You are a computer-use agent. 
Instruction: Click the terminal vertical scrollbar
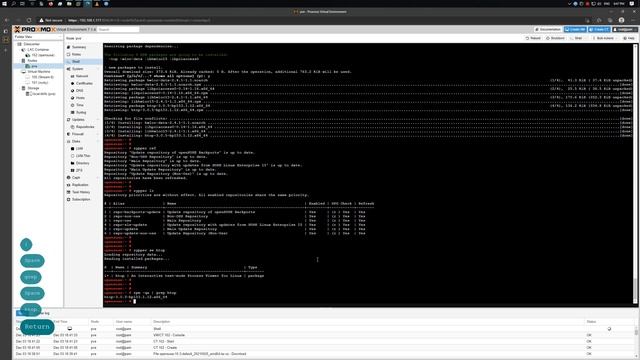tap(635, 174)
